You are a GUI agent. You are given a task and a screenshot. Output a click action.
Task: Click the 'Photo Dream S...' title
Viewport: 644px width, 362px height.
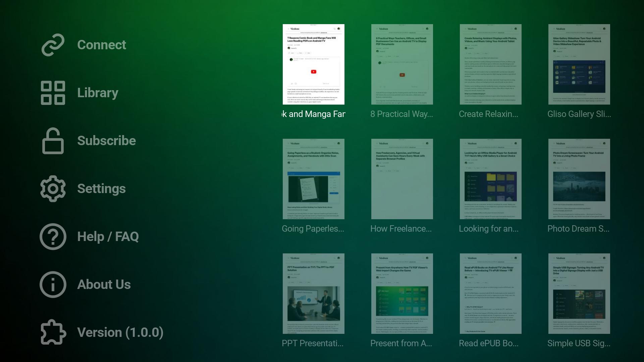point(578,229)
